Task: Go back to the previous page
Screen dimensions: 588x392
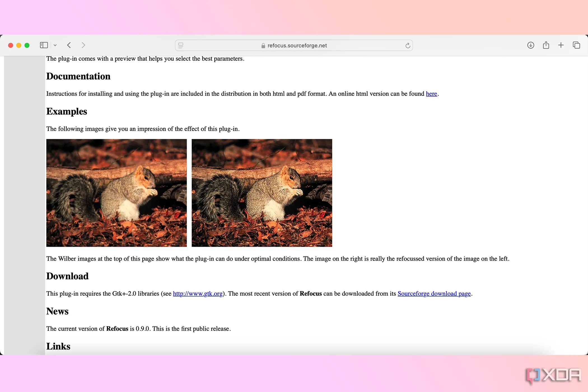Action: click(69, 45)
